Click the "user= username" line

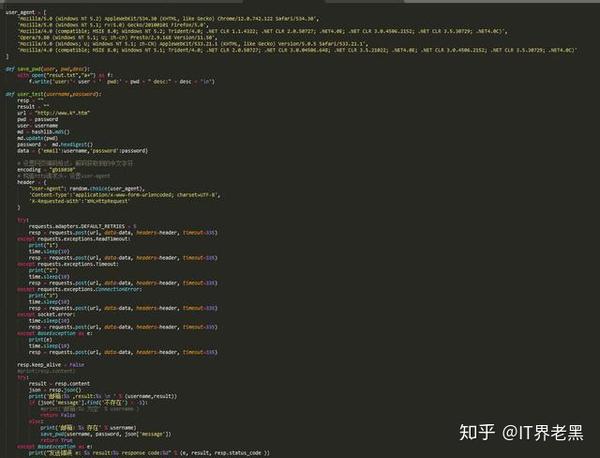point(38,126)
